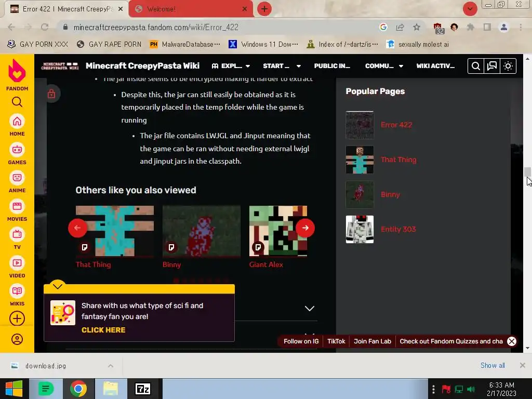Open download.jpg options arrow

[111, 366]
